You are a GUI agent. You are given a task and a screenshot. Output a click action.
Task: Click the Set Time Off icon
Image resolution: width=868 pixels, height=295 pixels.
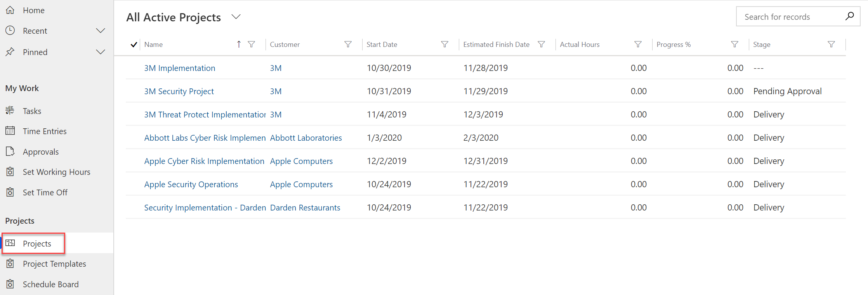(10, 192)
